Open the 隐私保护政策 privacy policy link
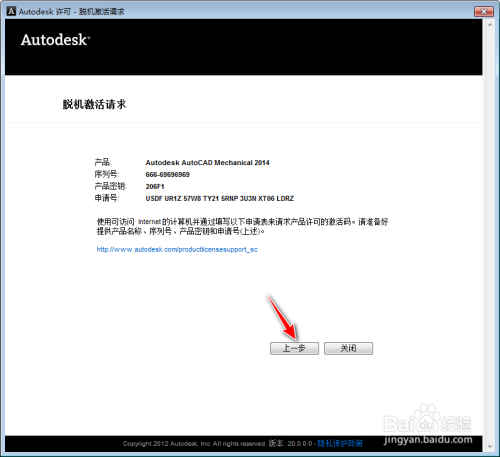500x457 pixels. pyautogui.click(x=340, y=443)
